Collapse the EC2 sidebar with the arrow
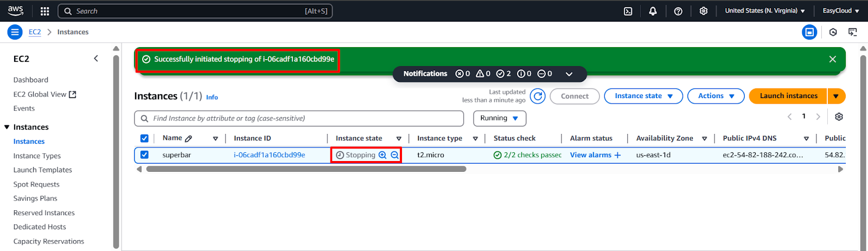This screenshot has height=251, width=868. [96, 59]
